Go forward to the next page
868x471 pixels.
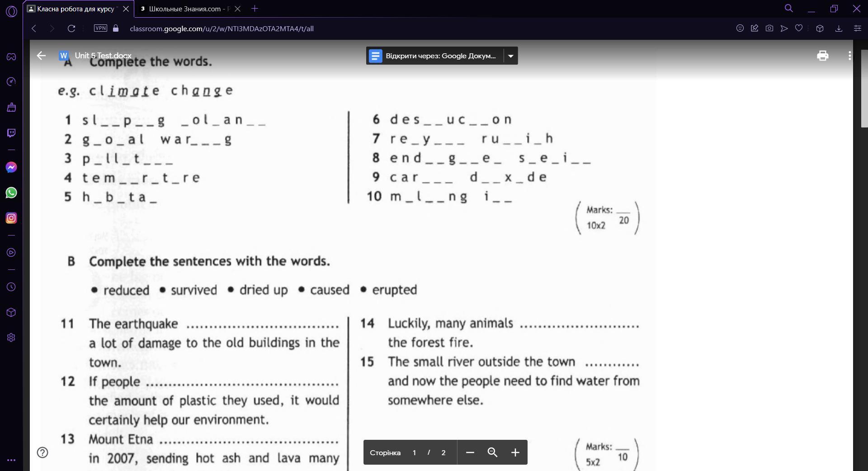[x=52, y=28]
